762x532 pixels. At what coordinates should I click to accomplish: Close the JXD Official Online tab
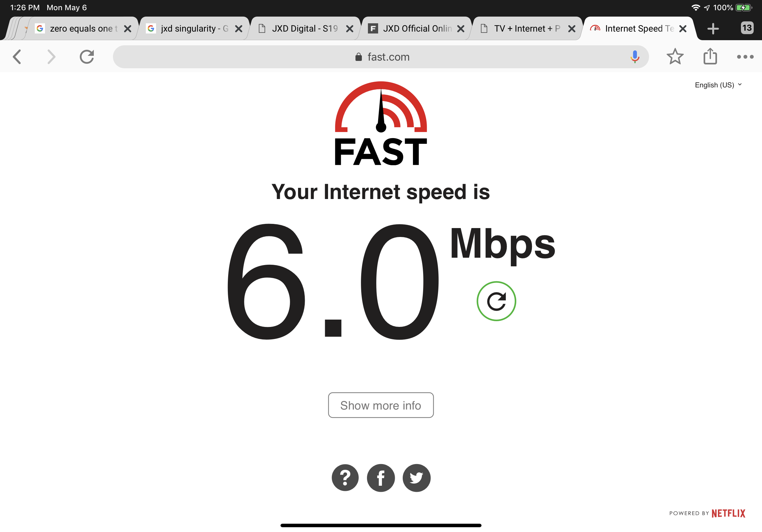(x=461, y=29)
